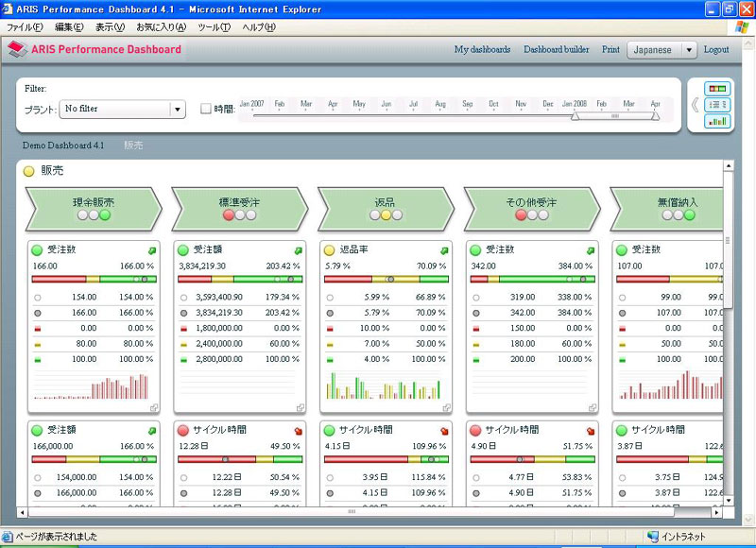Viewport: 756px width, 548px height.
Task: Open the お気に入り(A) menu
Action: click(x=161, y=27)
